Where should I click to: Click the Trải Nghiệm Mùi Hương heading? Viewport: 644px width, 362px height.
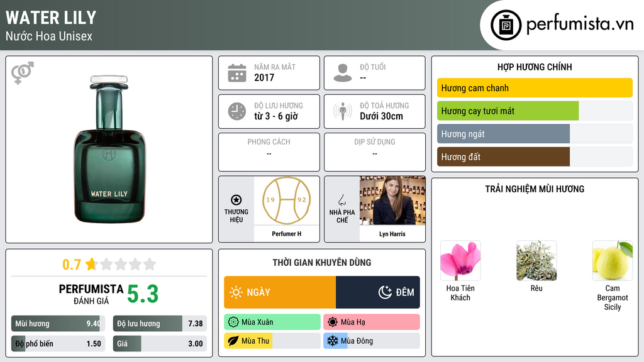pos(535,189)
